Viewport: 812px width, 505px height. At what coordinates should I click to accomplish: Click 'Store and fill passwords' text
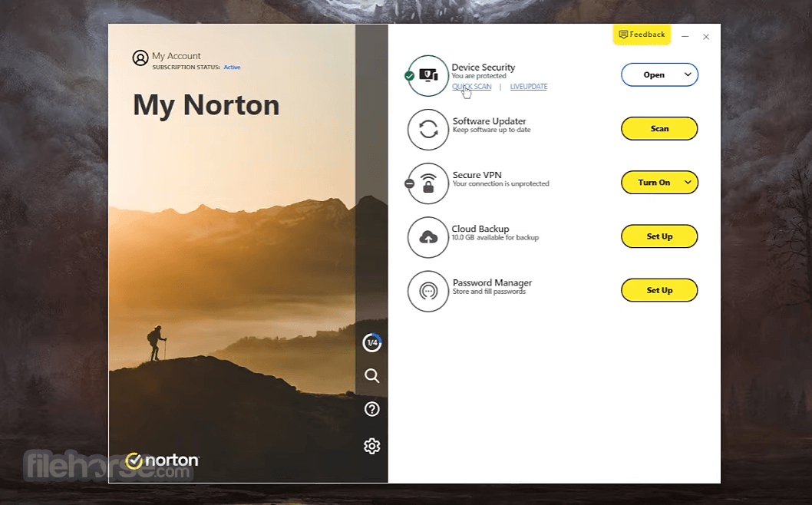pyautogui.click(x=489, y=291)
